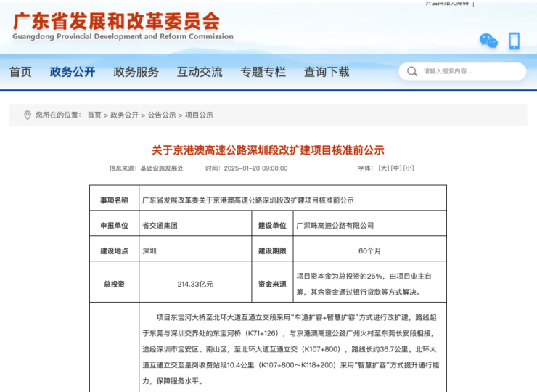The image size is (537, 392).
Task: Open the 首页 navigation tab
Action: pos(20,72)
